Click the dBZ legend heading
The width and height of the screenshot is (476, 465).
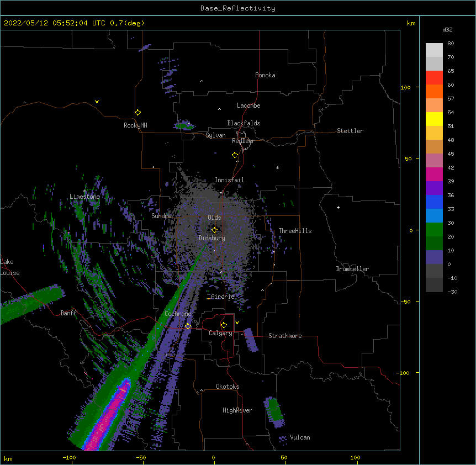(447, 29)
